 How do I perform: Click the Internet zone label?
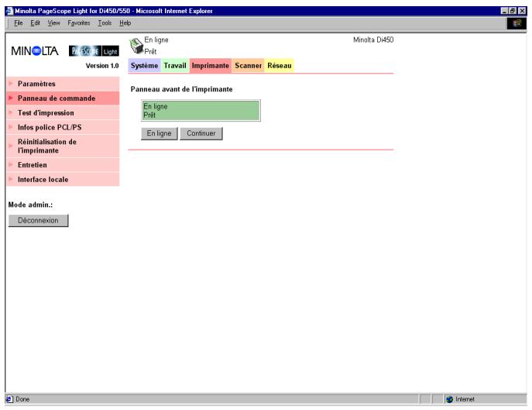coord(465,399)
